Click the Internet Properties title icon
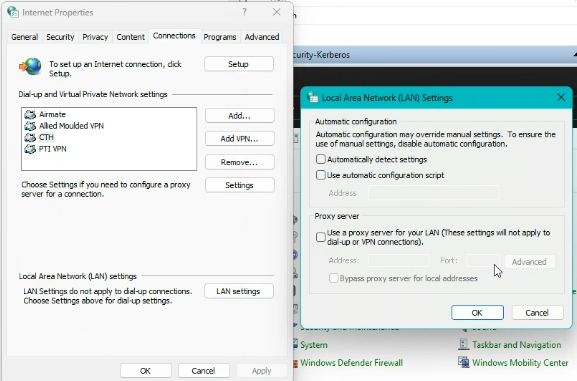The height and width of the screenshot is (381, 577). click(x=13, y=12)
